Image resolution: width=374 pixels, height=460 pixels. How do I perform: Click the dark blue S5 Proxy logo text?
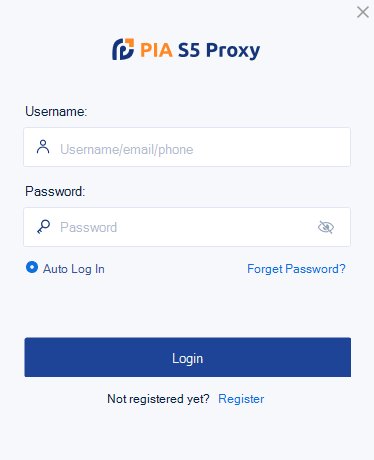219,51
